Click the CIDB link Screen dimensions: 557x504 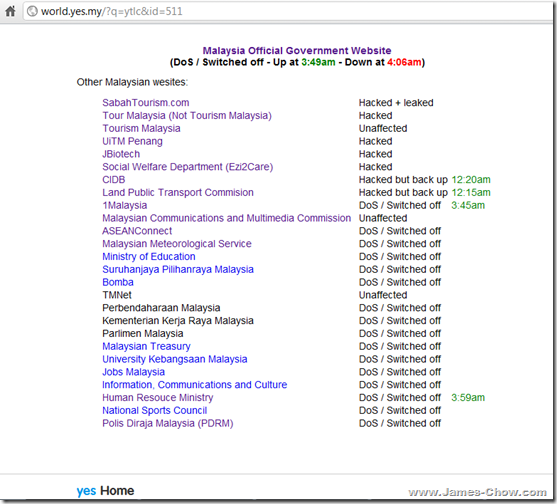[x=114, y=179]
